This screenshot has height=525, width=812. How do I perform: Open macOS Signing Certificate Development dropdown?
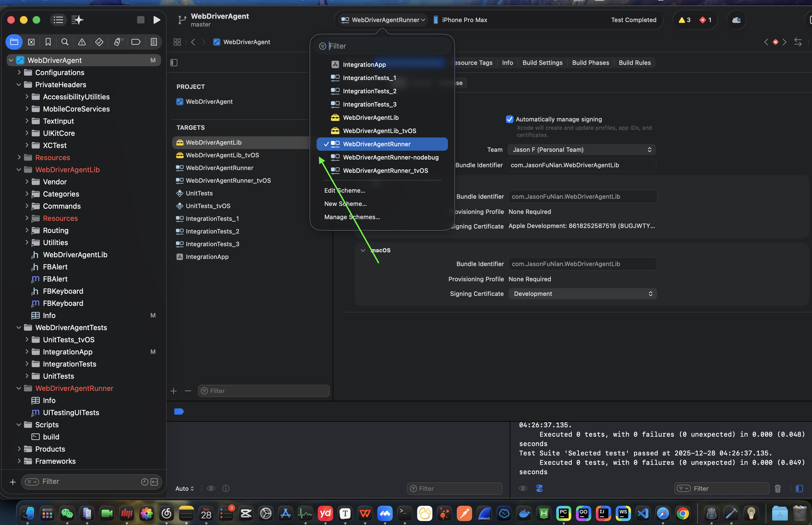tap(583, 294)
